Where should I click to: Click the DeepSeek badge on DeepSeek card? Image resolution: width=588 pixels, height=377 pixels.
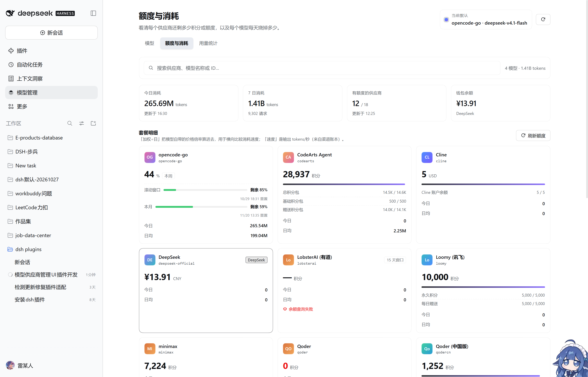pyautogui.click(x=256, y=260)
